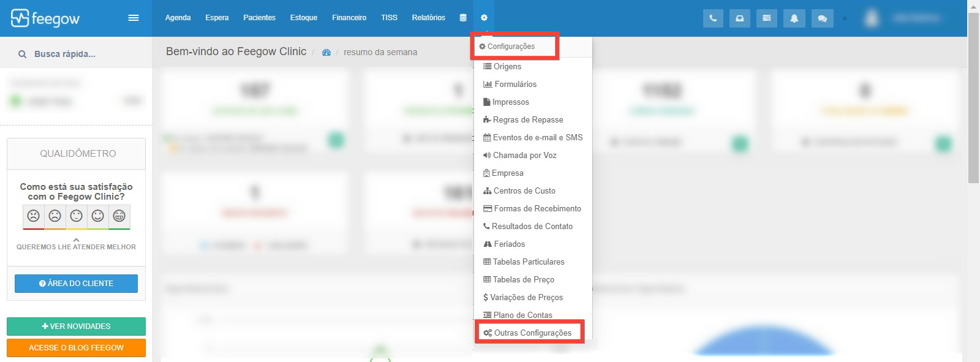The width and height of the screenshot is (980, 362).
Task: Open the Espera menu
Action: tap(217, 18)
